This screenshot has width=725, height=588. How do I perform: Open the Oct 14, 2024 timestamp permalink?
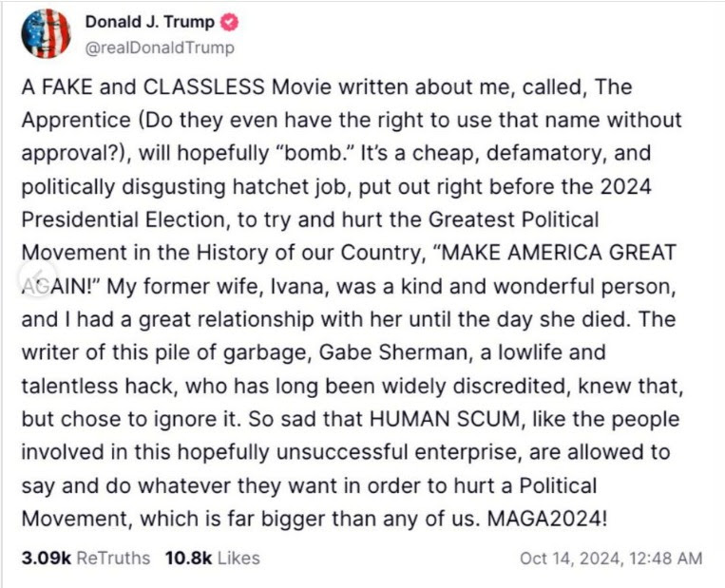coord(611,558)
